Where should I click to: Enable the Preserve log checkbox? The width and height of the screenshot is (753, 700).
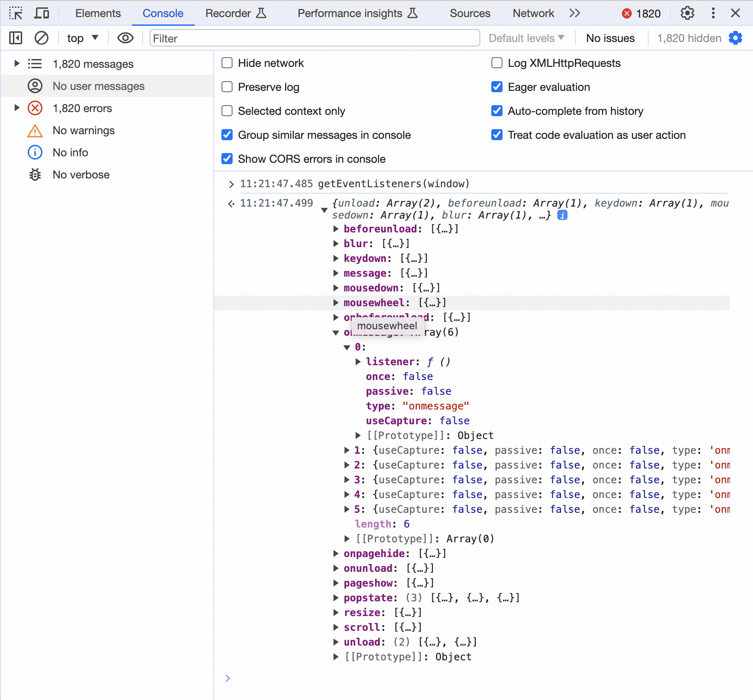tap(227, 87)
